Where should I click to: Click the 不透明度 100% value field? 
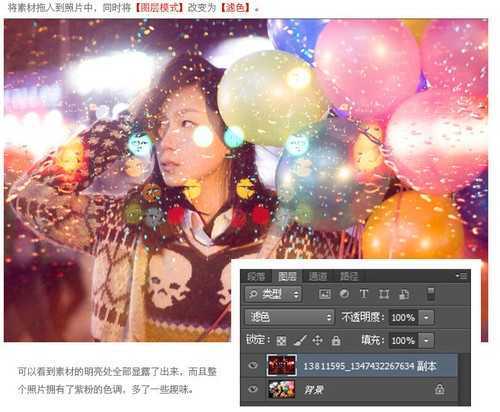(404, 317)
